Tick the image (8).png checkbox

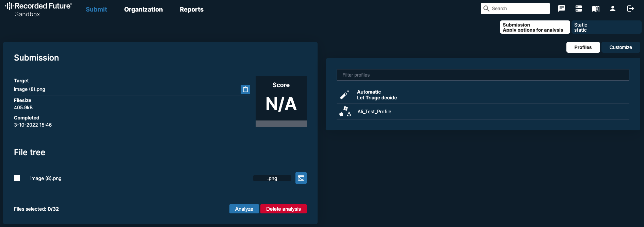click(x=17, y=178)
